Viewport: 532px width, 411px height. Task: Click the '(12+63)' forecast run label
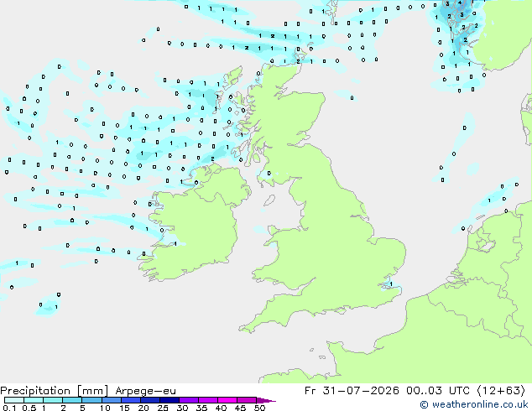pos(501,391)
